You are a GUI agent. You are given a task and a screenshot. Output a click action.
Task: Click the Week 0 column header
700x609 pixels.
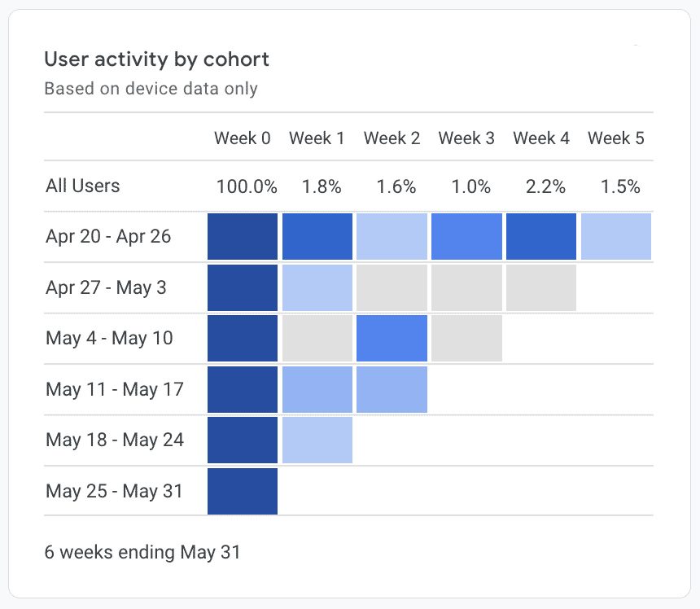point(243,138)
